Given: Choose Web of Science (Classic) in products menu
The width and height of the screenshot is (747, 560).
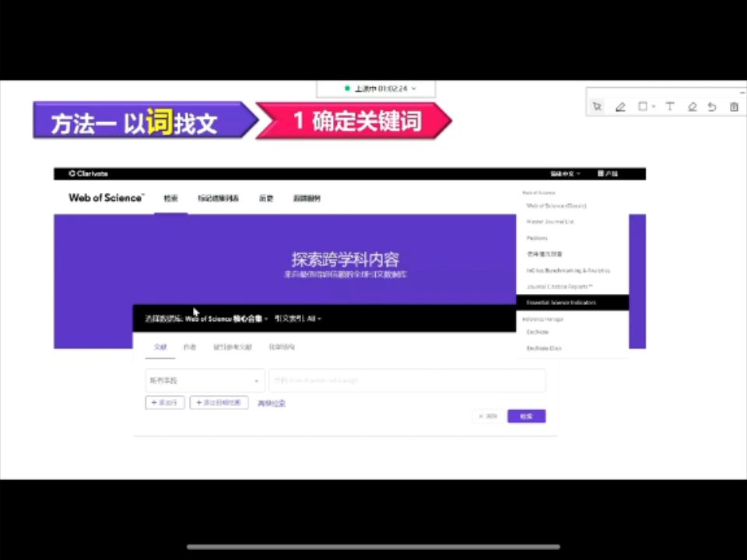Looking at the screenshot, I should [x=556, y=205].
